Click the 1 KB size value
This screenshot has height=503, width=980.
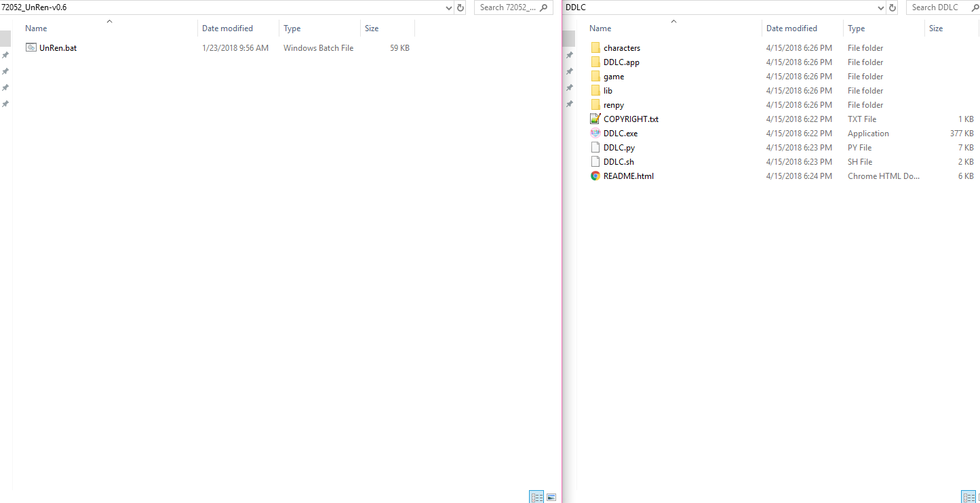(966, 119)
